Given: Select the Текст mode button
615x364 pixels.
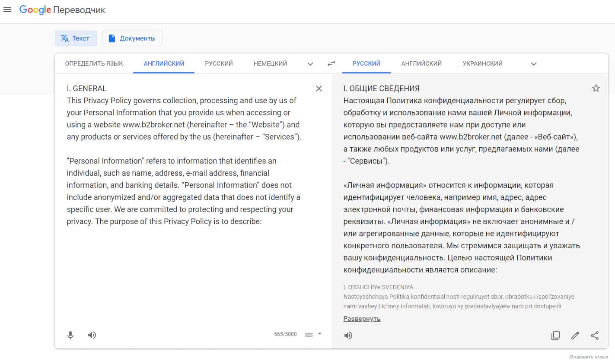Looking at the screenshot, I should (x=76, y=38).
